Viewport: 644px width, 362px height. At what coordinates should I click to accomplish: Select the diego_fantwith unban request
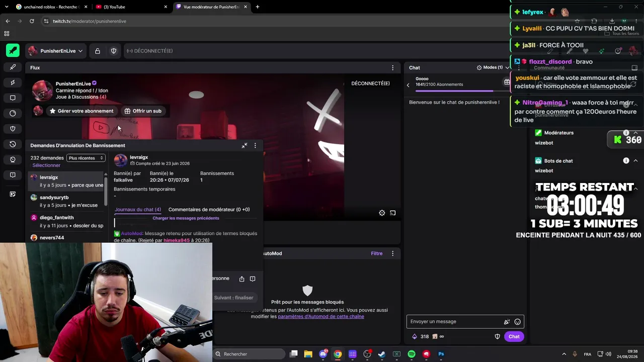click(x=66, y=221)
